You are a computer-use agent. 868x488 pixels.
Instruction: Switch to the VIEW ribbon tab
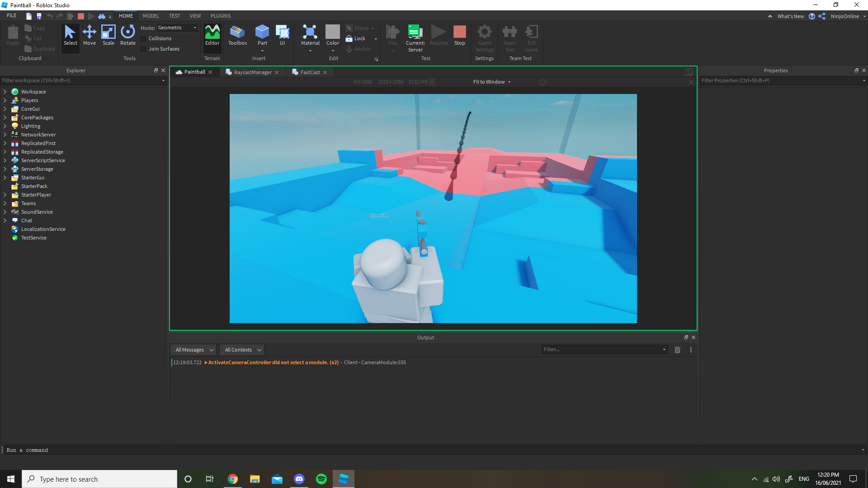(x=195, y=16)
